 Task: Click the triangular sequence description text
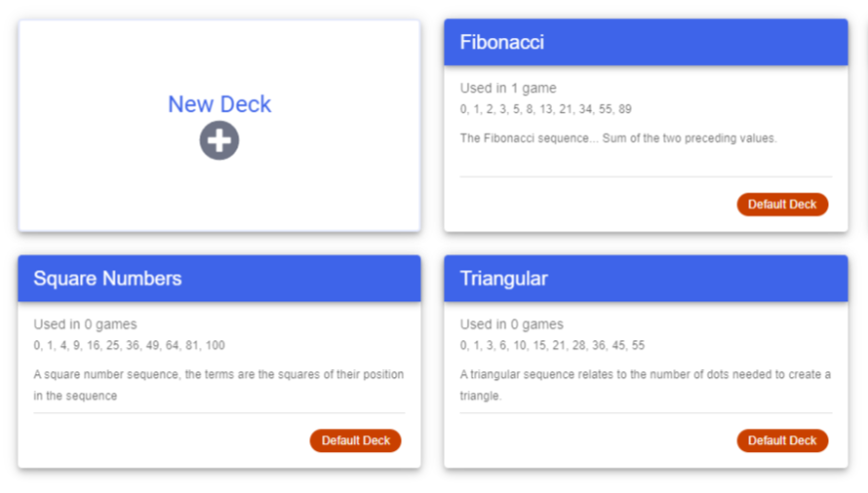pos(646,384)
